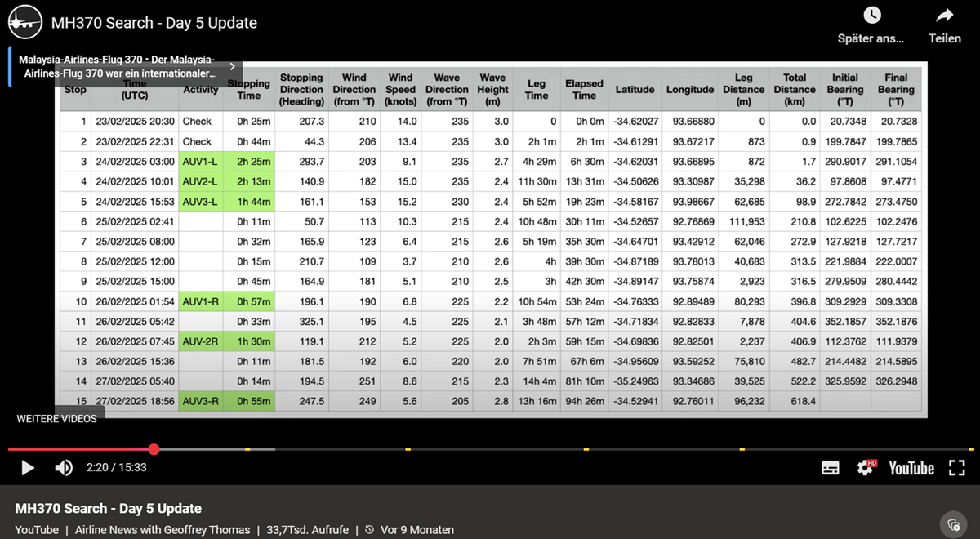980x539 pixels.
Task: Open the MH370 Search - Day 5 Update heading below player
Action: 108,508
